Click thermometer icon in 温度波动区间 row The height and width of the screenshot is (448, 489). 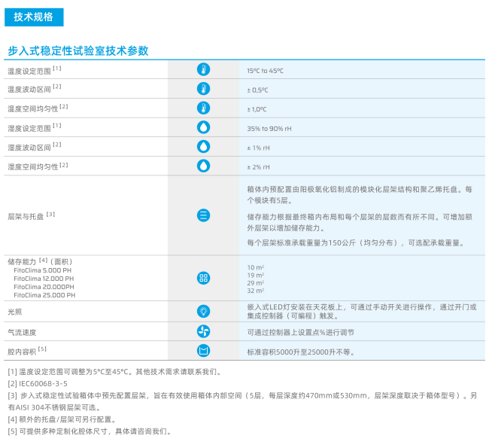coord(203,89)
